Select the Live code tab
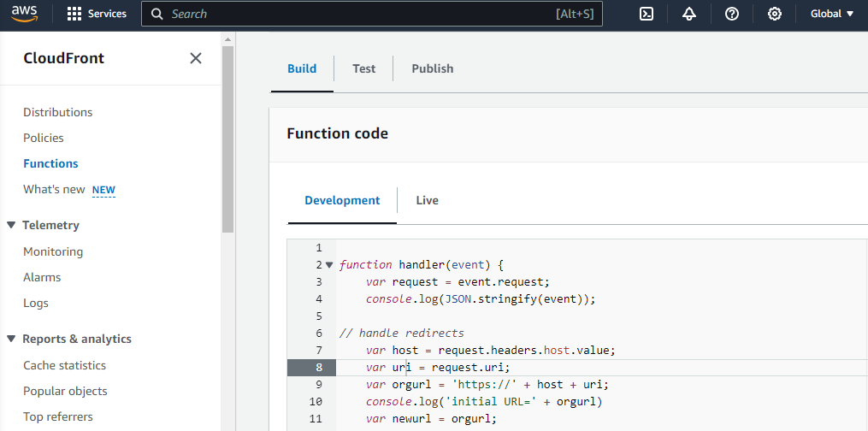 pos(428,200)
